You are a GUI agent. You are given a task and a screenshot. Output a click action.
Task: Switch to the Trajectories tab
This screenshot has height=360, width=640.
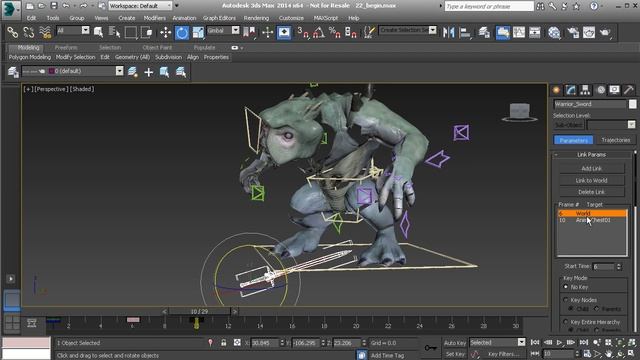616,140
